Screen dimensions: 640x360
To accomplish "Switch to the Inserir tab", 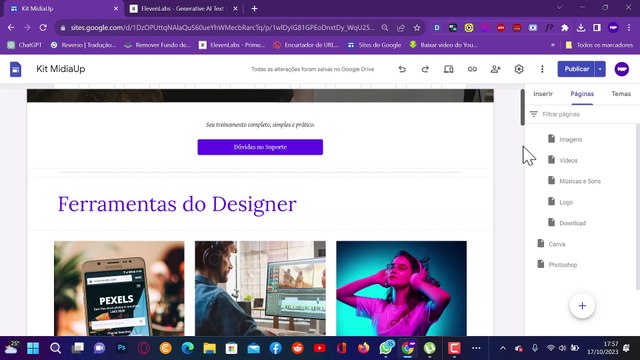I will click(543, 94).
